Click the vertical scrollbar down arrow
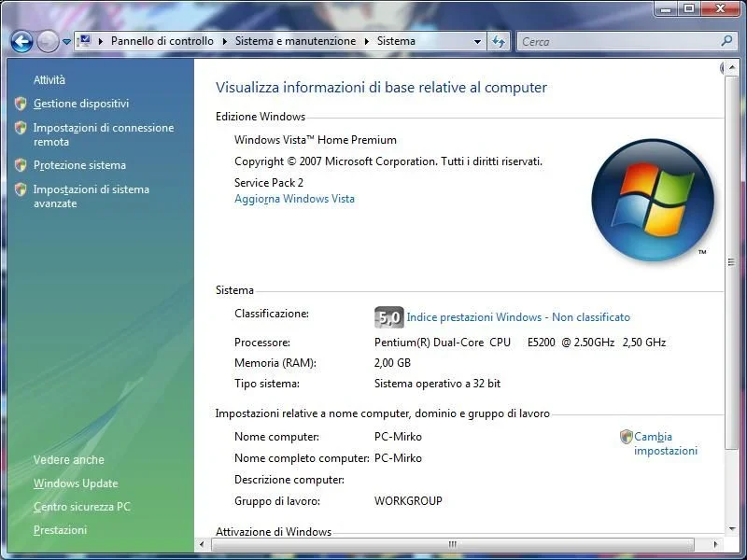Screen dimensions: 747x560 tap(732, 528)
